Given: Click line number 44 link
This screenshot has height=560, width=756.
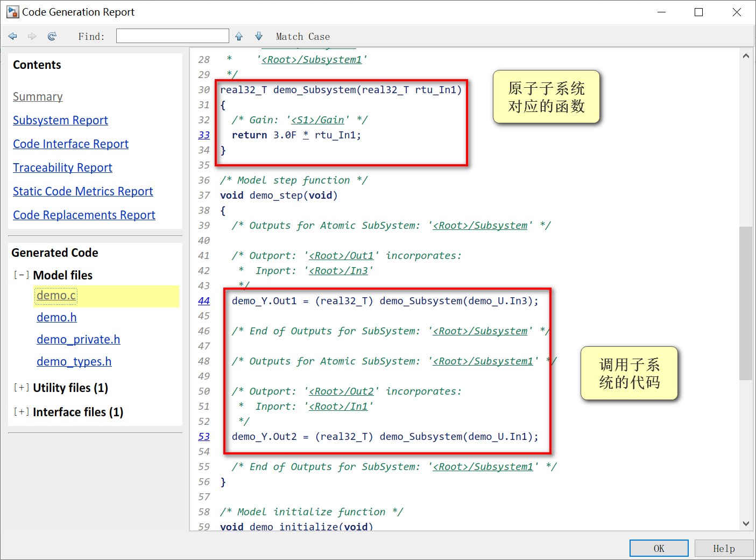Looking at the screenshot, I should 204,301.
